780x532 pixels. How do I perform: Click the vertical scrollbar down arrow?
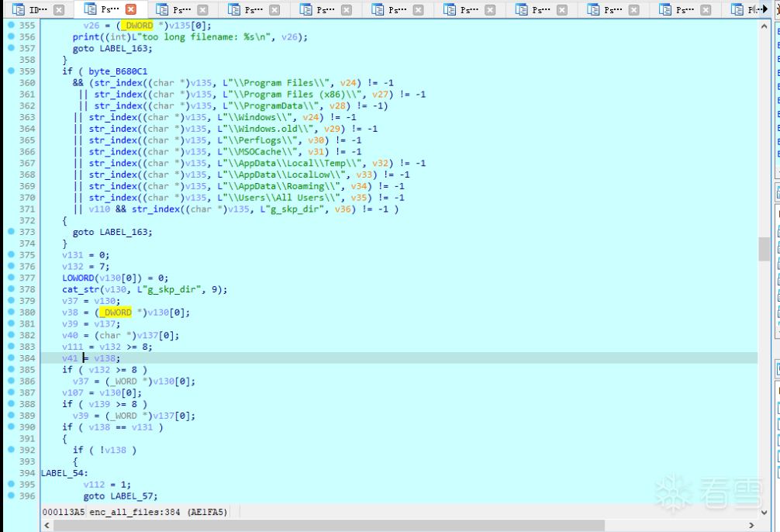click(764, 512)
